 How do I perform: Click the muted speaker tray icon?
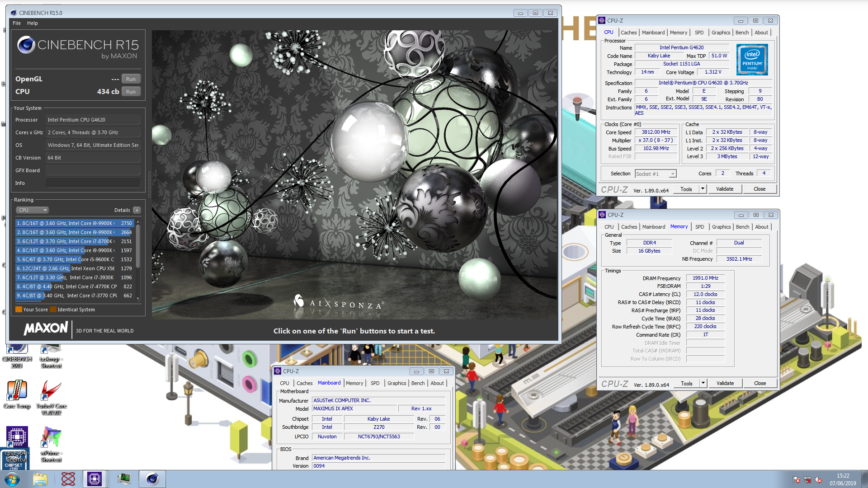(x=818, y=479)
